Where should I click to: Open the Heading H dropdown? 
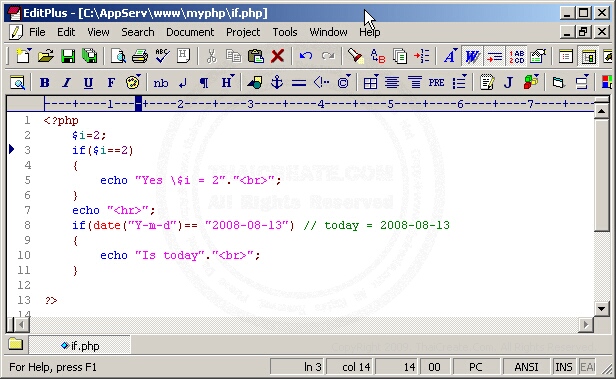(227, 82)
